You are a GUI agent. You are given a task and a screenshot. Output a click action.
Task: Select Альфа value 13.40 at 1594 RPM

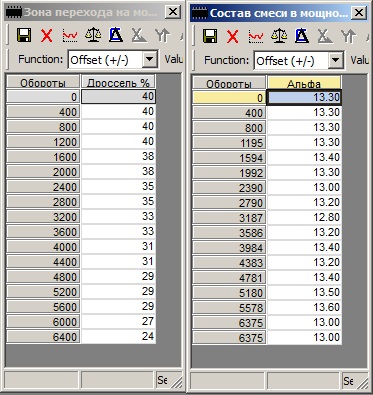click(304, 157)
